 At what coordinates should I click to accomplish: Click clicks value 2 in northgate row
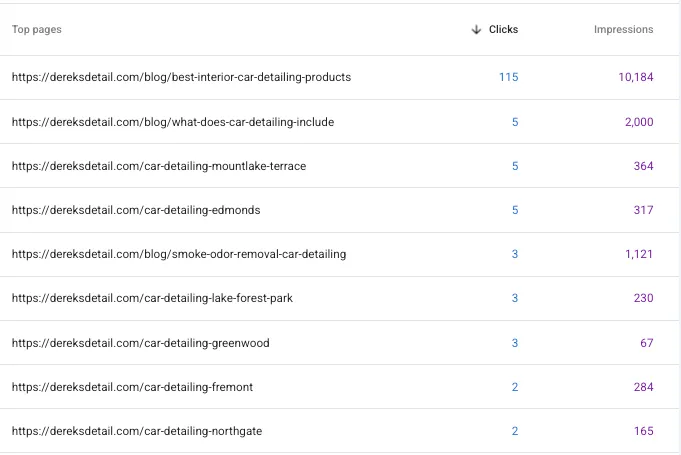pyautogui.click(x=515, y=431)
